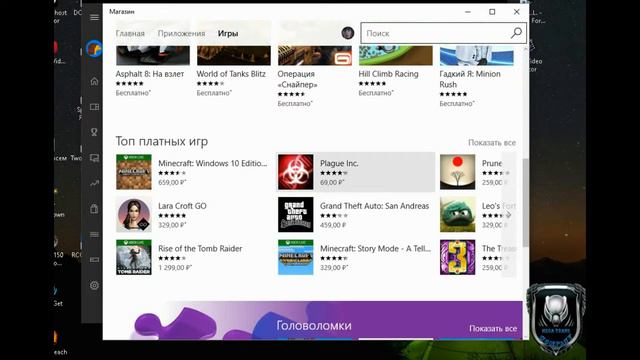Viewport: 640px width, 360px height.
Task: Open My games icon in Xbox sidebar
Action: click(x=94, y=107)
